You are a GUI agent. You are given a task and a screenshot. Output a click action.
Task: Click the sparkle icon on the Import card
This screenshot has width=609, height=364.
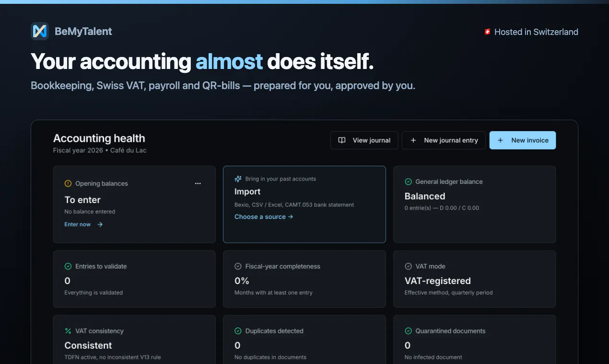point(238,179)
